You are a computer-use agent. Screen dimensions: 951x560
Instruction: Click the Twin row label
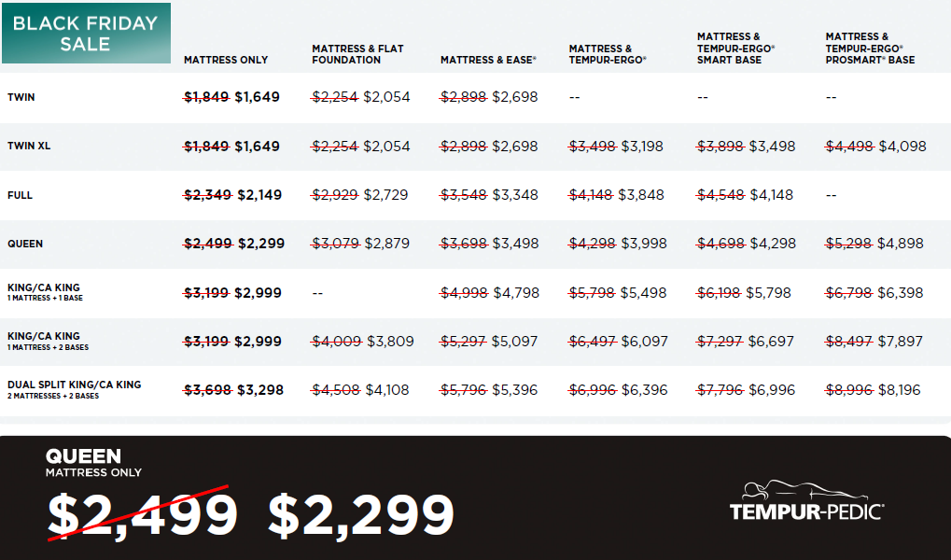(x=21, y=97)
